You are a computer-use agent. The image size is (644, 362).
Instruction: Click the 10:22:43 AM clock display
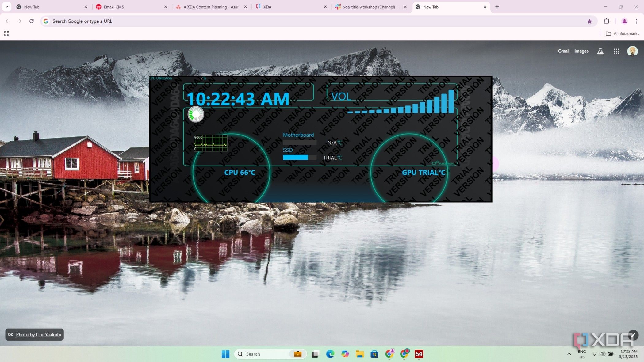pos(238,99)
